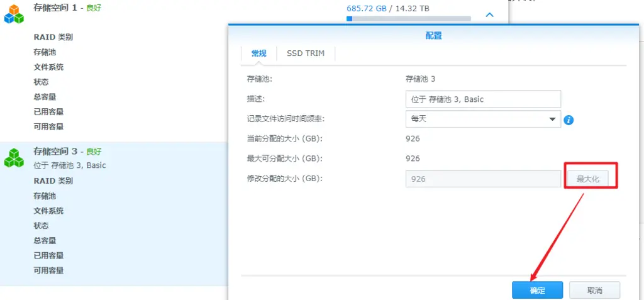Click the 配置 dialog title bar
Viewport: 644px width, 300px height.
[x=434, y=36]
